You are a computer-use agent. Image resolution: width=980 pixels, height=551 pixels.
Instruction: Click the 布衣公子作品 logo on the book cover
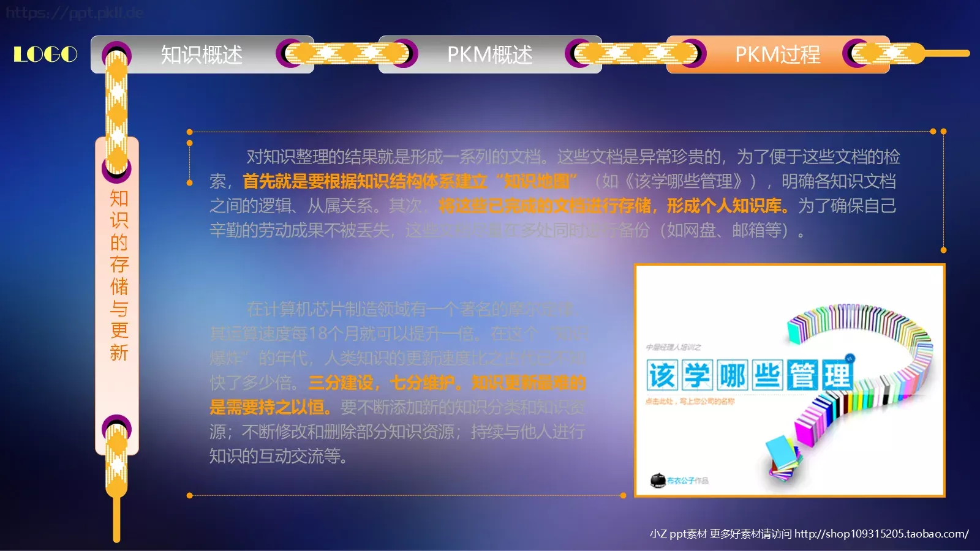tap(679, 481)
